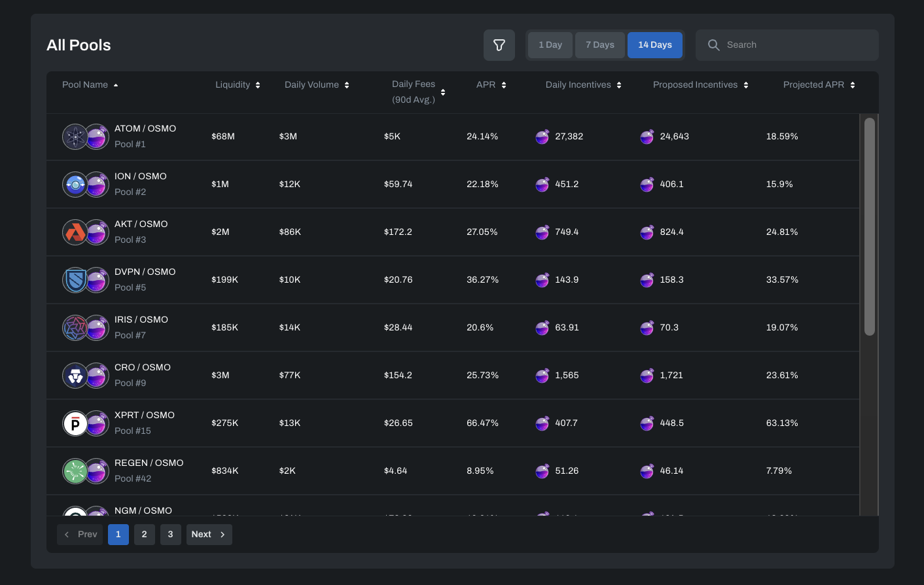Sort table by Projected APR column

[x=819, y=85]
